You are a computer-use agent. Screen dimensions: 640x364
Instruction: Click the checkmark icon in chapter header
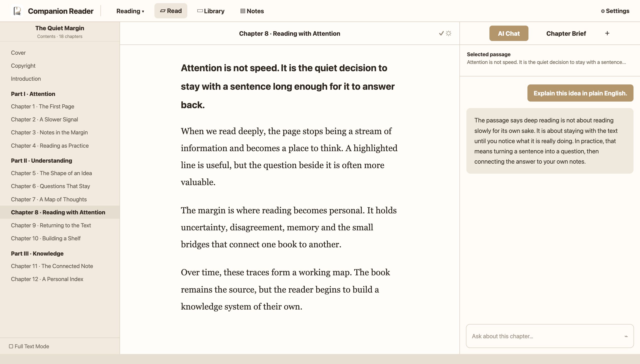coord(441,33)
